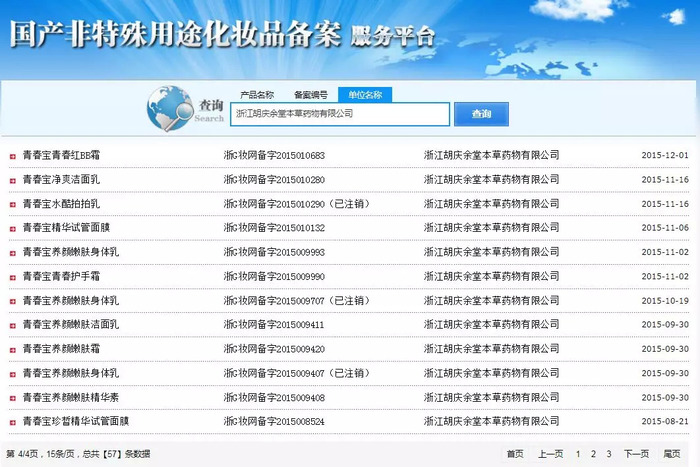The width and height of the screenshot is (700, 467).
Task: Open product 青春宝养颜嫩肤洁面乳
Action: pyautogui.click(x=71, y=325)
